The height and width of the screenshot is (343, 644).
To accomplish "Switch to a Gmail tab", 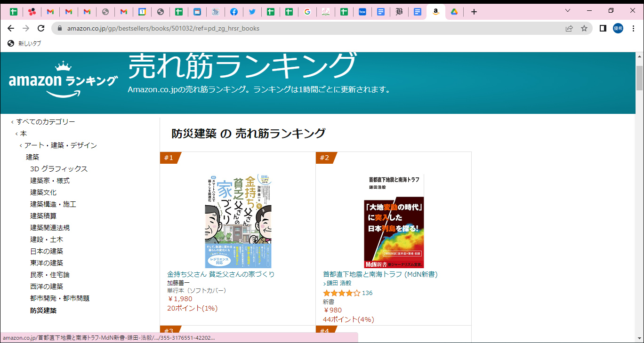I will click(x=50, y=11).
